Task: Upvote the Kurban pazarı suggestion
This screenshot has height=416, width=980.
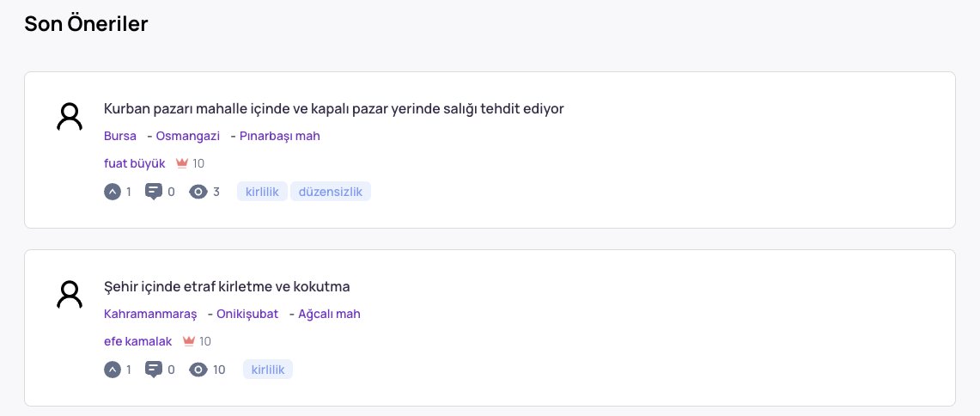Action: tap(112, 192)
